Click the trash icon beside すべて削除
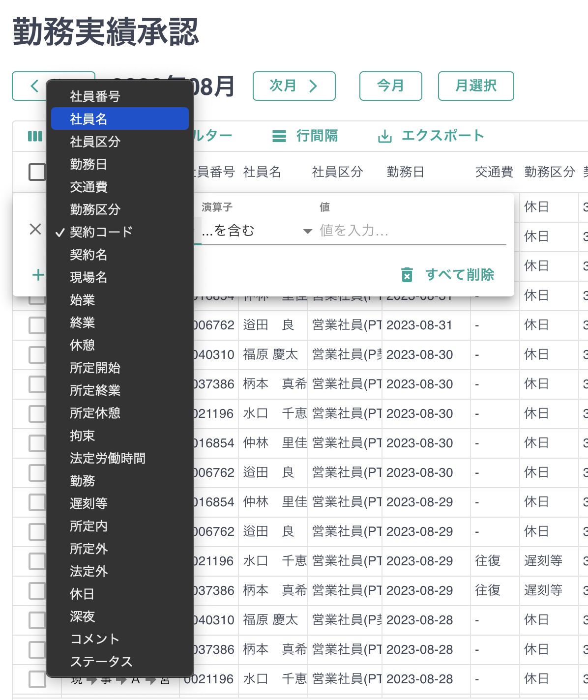588x700 pixels. pos(407,275)
